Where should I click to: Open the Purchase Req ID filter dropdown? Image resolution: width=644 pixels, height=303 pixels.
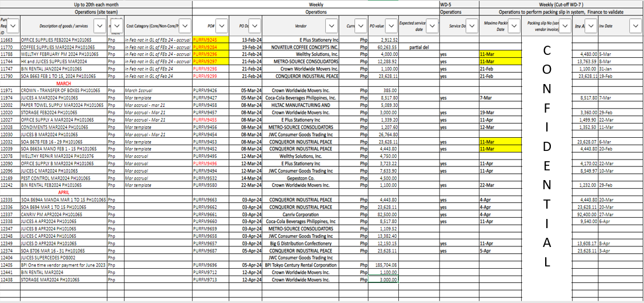pos(14,26)
